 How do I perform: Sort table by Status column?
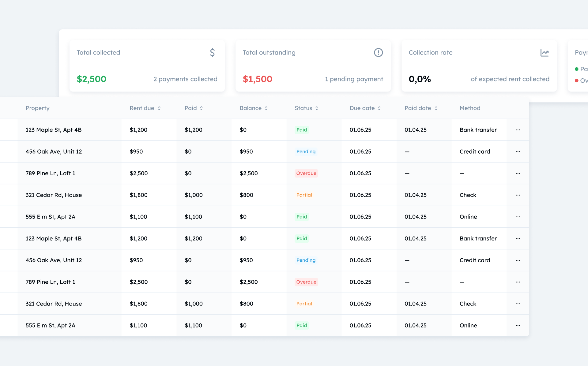tap(317, 108)
